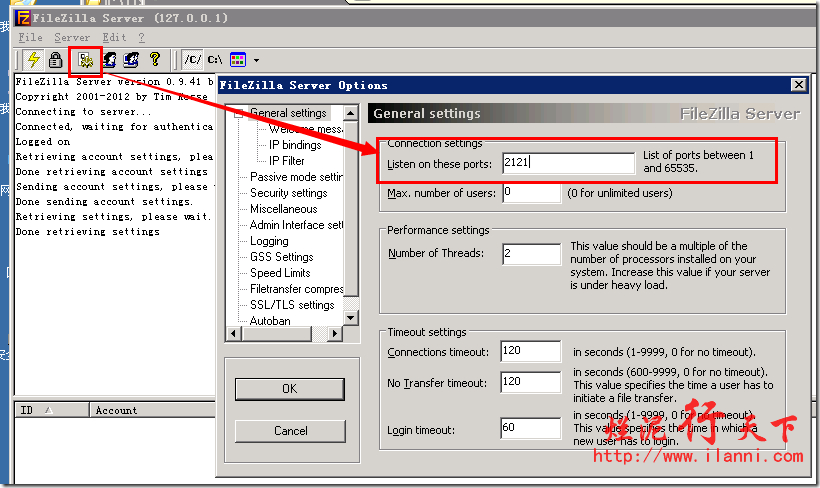Open the Groups editor icon

131,60
